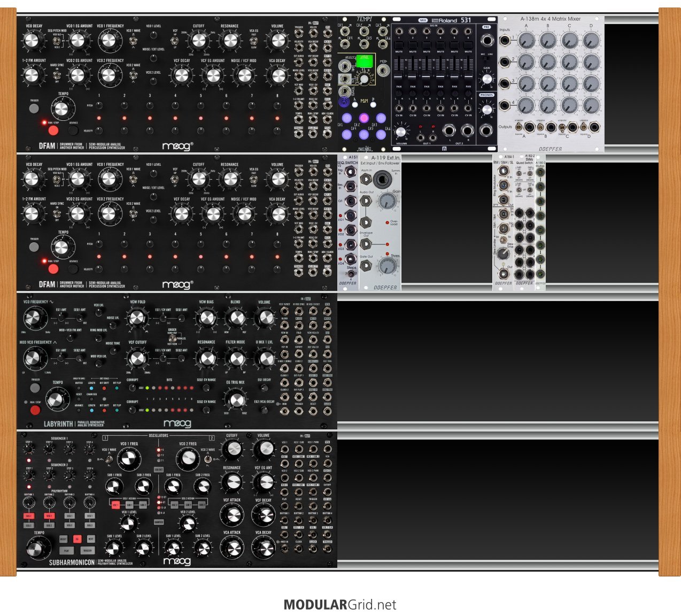Viewport: 681px width, 616px height.
Task: Click A-184-1 slew limiter Out jack
Action: tap(503, 273)
